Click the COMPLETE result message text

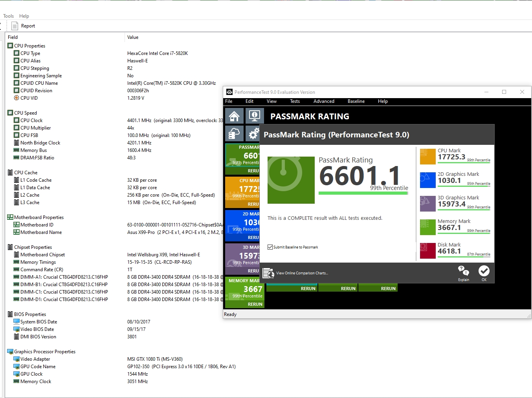click(x=325, y=218)
